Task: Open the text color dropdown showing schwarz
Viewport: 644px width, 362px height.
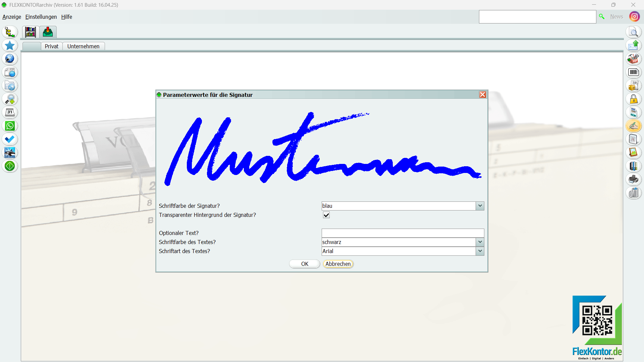Action: [480, 242]
